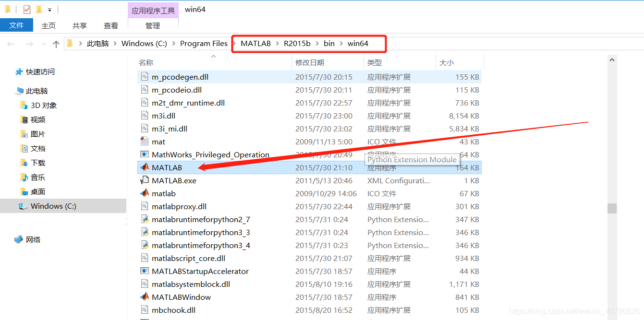644x320 pixels.
Task: Select Windows (C:) in navigation pane
Action: pos(63,206)
